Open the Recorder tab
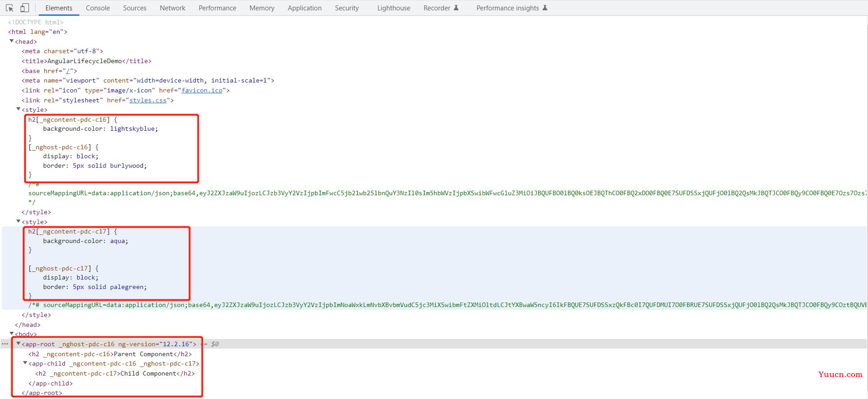This screenshot has width=868, height=399. click(441, 8)
